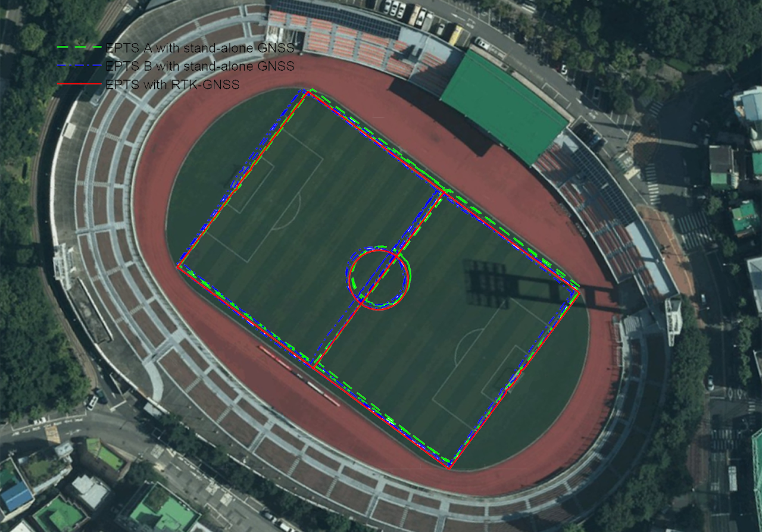762x532 pixels.
Task: Click where the halfway line meets the upper touchline
Action: pos(444,192)
